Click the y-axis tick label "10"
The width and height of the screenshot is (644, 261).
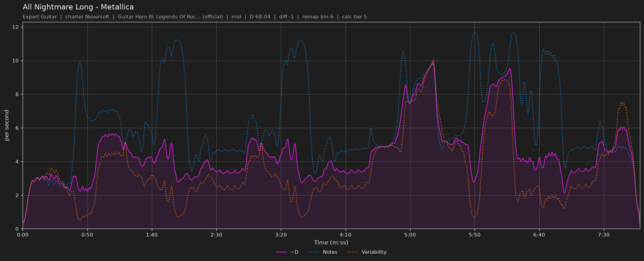pyautogui.click(x=15, y=61)
